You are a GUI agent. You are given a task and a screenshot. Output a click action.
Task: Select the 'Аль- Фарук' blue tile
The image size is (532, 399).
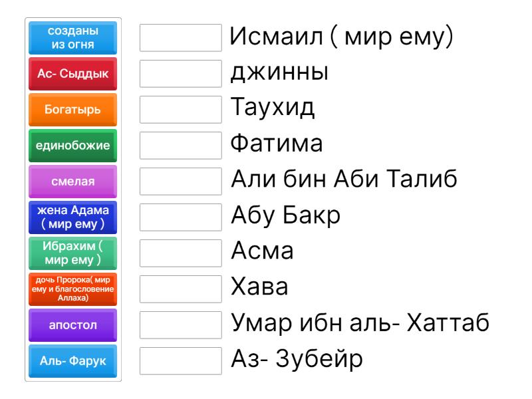click(73, 361)
